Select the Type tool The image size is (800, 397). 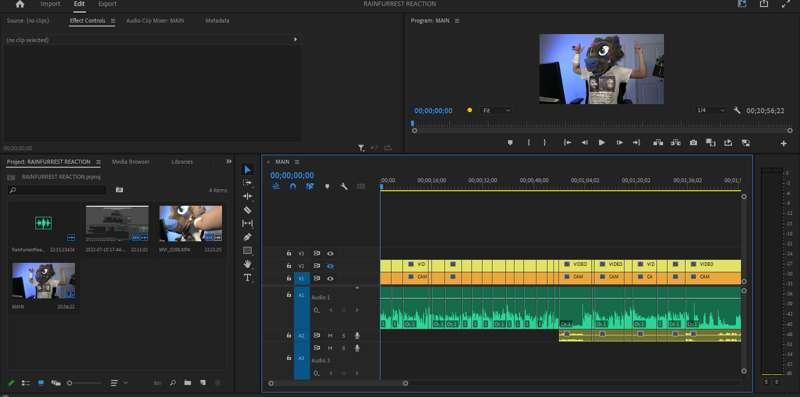point(247,278)
